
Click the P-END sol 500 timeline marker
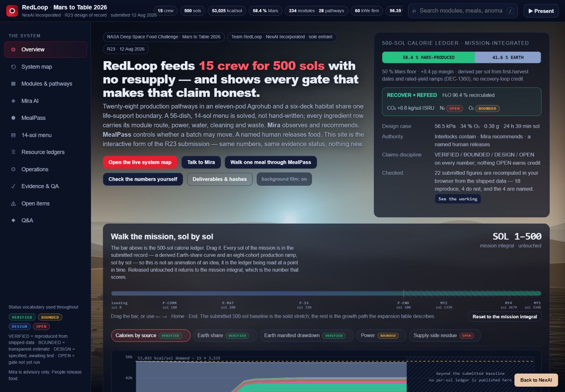pyautogui.click(x=403, y=305)
